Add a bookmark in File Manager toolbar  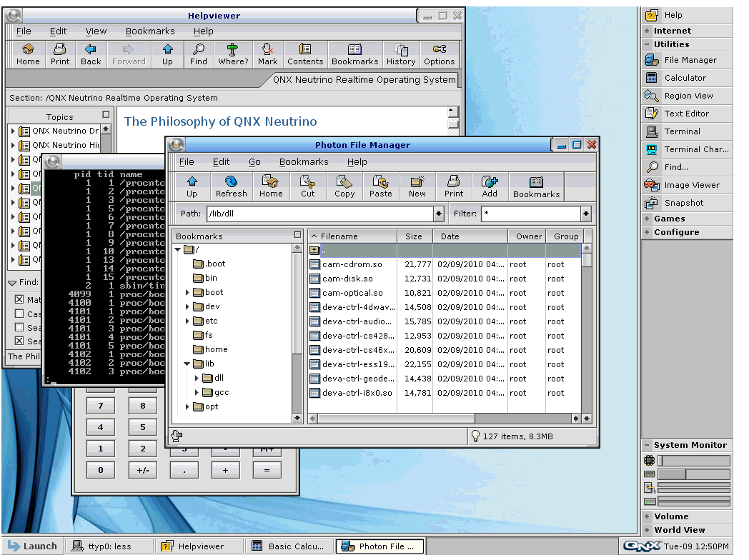pos(490,186)
